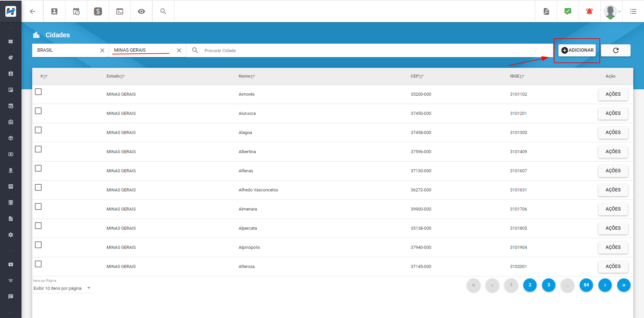The height and width of the screenshot is (318, 644).
Task: Sort table by CEP column
Action: [x=417, y=77]
